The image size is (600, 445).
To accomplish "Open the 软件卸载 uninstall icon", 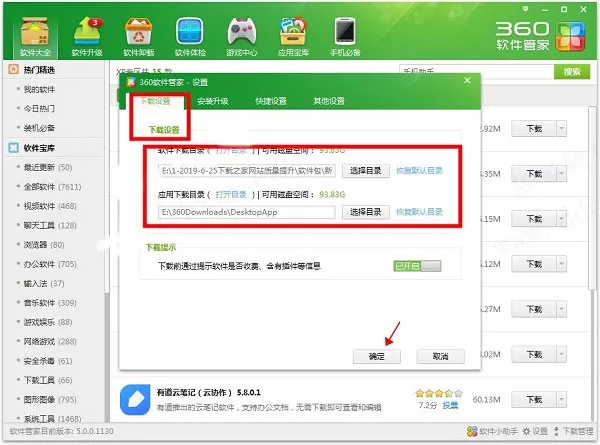I will [139, 37].
